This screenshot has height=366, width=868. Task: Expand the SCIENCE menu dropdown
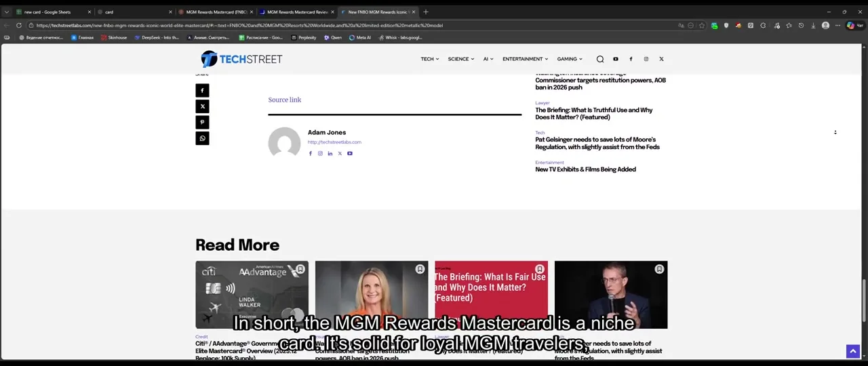click(x=461, y=59)
